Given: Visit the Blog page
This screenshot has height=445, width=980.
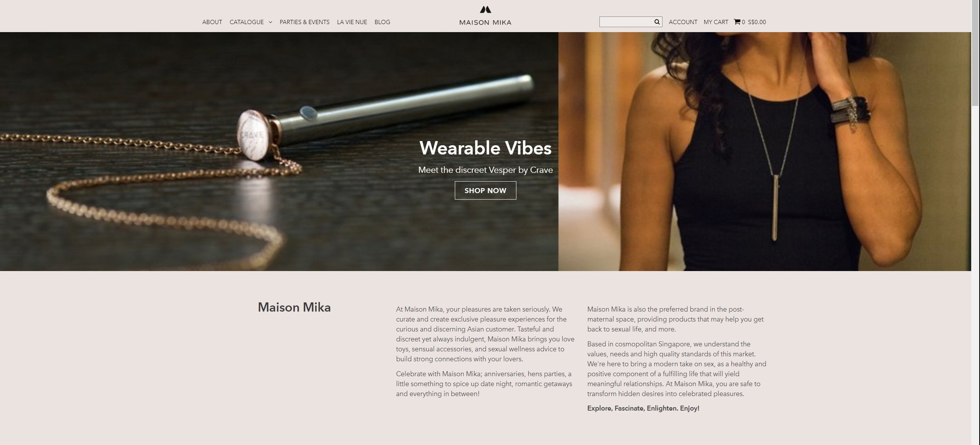Looking at the screenshot, I should pyautogui.click(x=383, y=22).
